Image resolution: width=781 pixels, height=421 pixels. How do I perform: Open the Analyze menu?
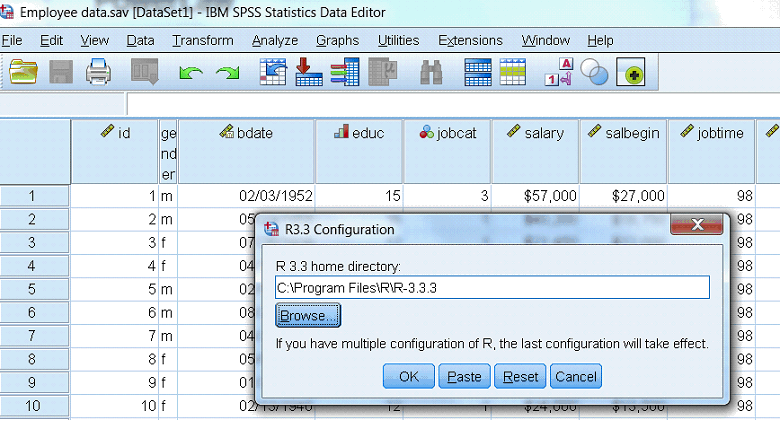click(x=275, y=40)
